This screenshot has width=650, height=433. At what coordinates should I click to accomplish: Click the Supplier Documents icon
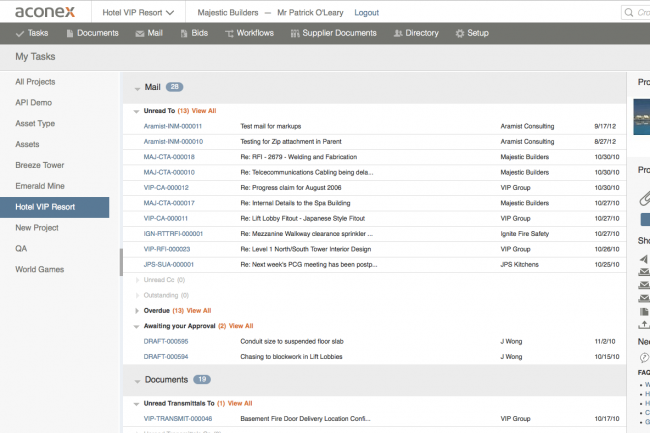[295, 34]
